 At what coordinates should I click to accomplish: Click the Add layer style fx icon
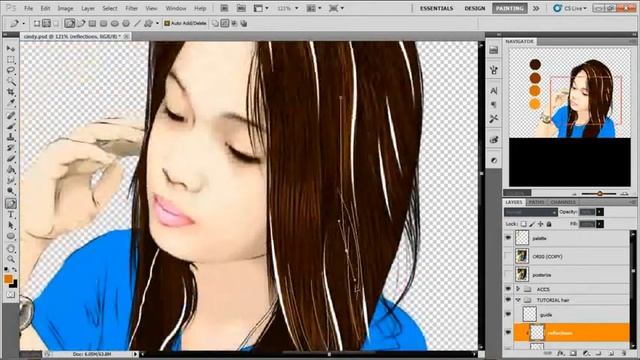tap(561, 353)
